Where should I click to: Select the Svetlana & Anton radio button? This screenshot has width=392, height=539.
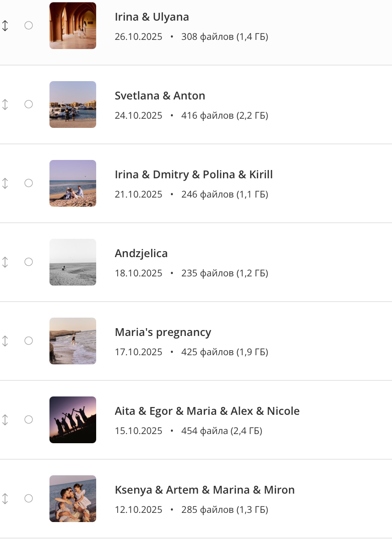(x=28, y=104)
